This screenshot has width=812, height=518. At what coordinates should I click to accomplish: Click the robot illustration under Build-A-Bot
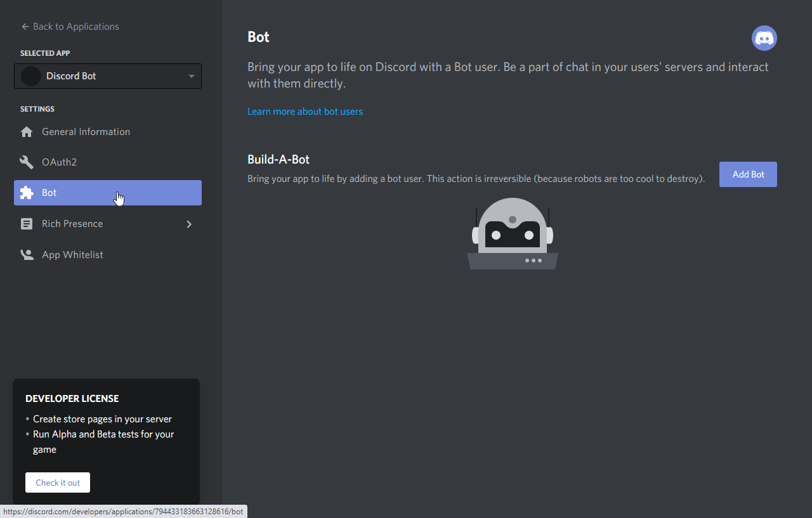513,233
